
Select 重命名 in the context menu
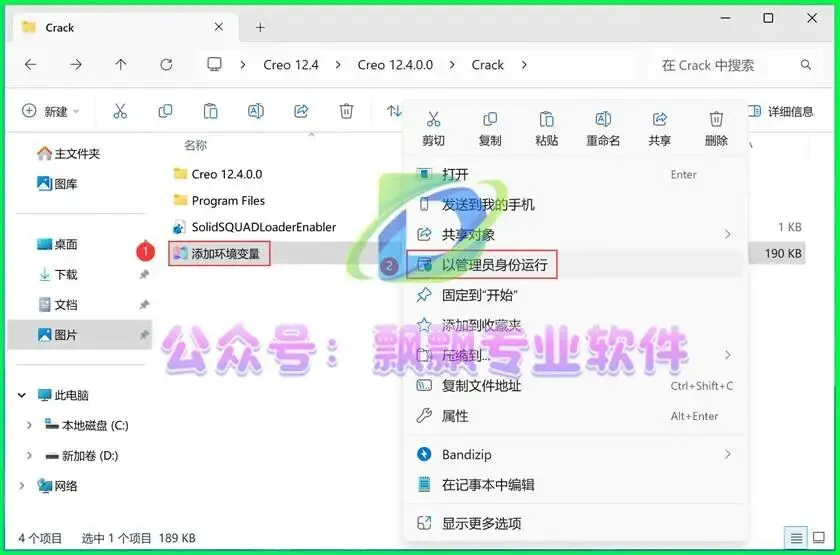[x=603, y=129]
